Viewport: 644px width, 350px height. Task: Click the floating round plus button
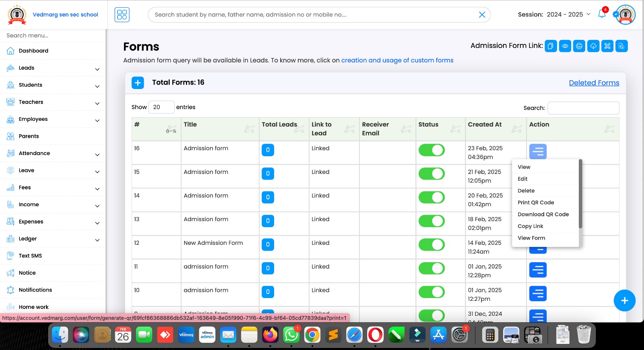click(x=624, y=300)
